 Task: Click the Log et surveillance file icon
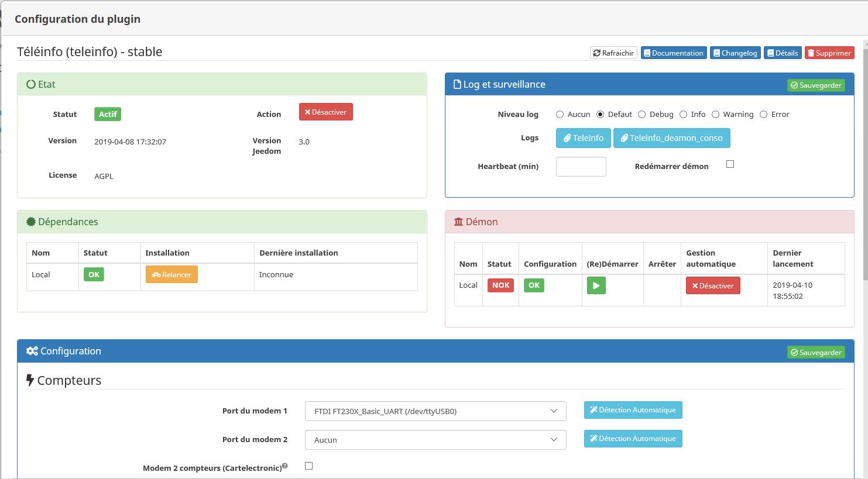pyautogui.click(x=458, y=84)
